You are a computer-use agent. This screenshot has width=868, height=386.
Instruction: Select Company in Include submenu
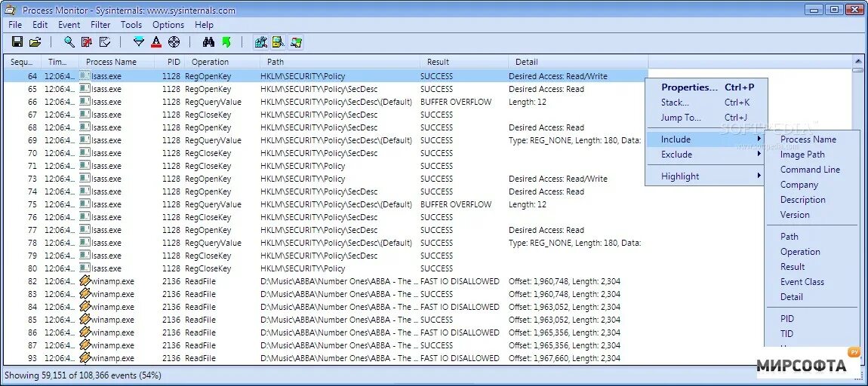[799, 184]
